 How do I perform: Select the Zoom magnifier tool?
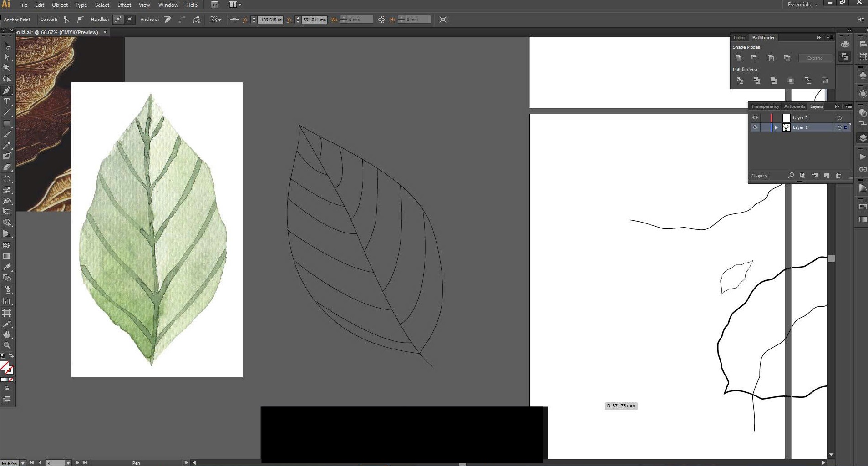(x=7, y=345)
